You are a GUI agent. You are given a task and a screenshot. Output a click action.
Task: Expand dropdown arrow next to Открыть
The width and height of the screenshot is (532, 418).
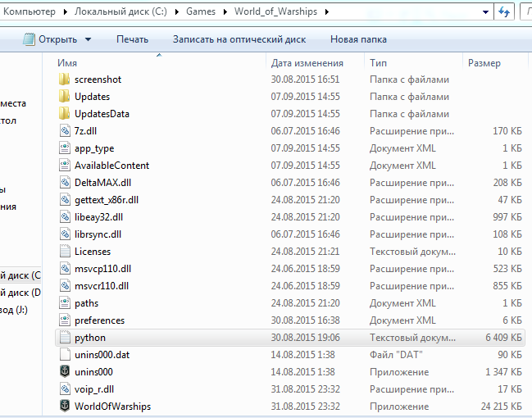(89, 39)
